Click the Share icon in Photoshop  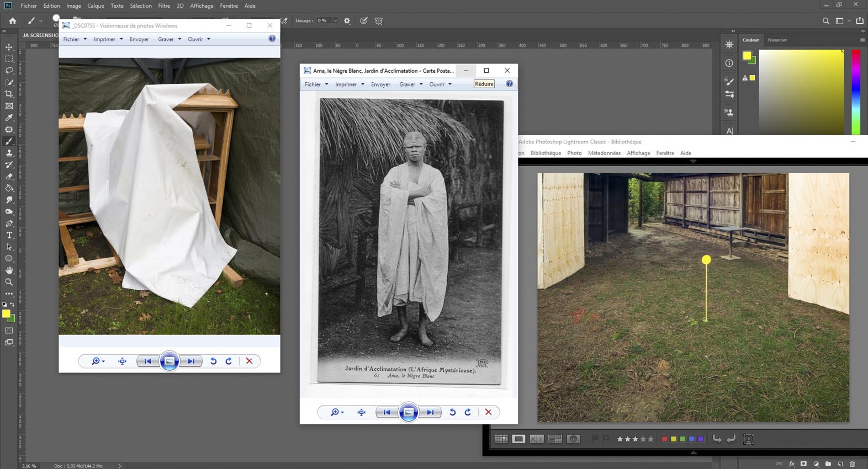860,21
